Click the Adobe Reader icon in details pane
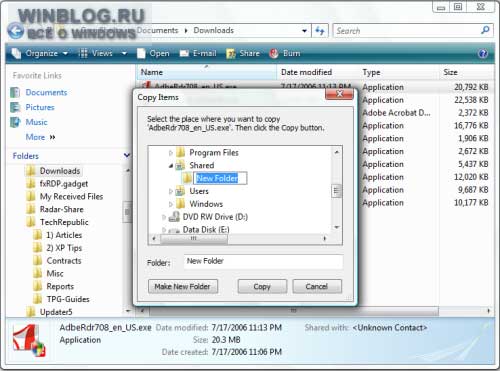Screen dimensions: 500x371 pos(29,340)
